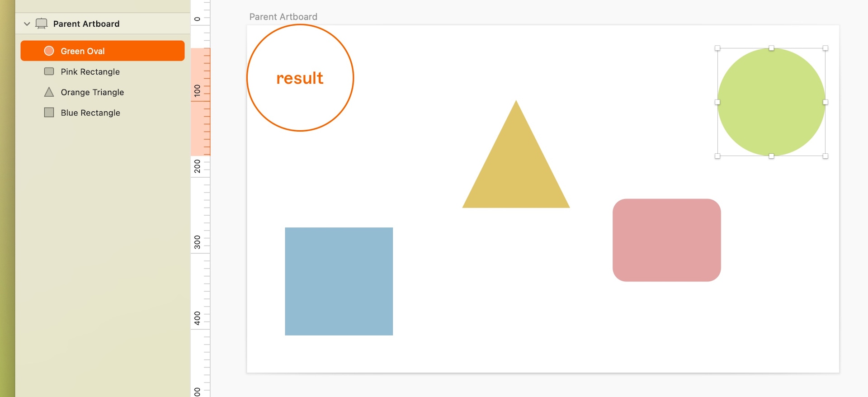The height and width of the screenshot is (397, 868).
Task: Click the Parent Artboard label in the layer list
Action: (x=86, y=24)
